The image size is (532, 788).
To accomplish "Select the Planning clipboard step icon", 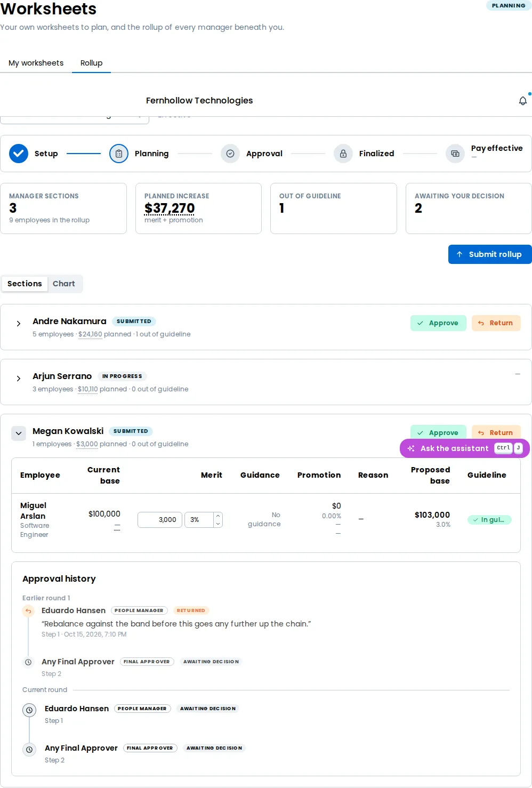I will [x=119, y=154].
